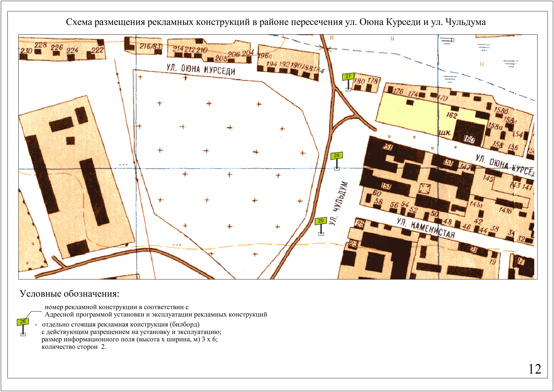Click house number 180 near marker 27
This screenshot has width=554, height=392.
pos(359,81)
